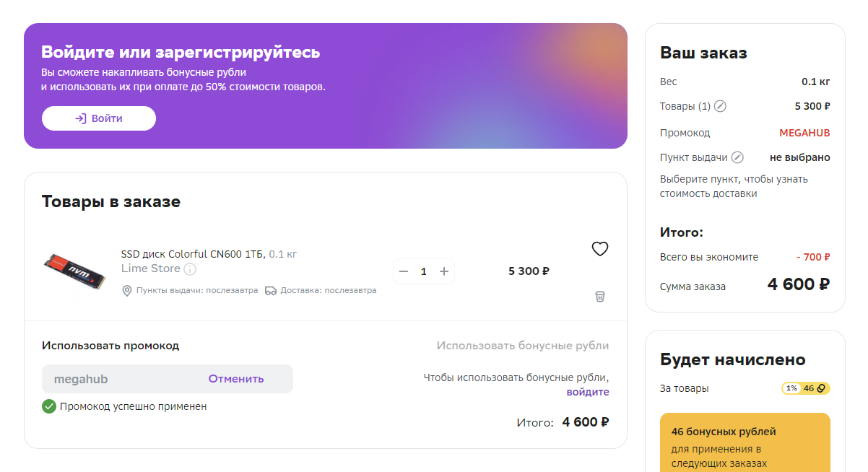Select the Использовать бонусные рубли option
The width and height of the screenshot is (868, 472).
523,346
